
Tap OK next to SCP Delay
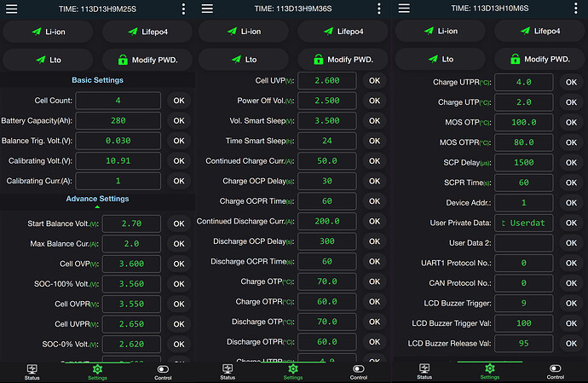pyautogui.click(x=571, y=163)
